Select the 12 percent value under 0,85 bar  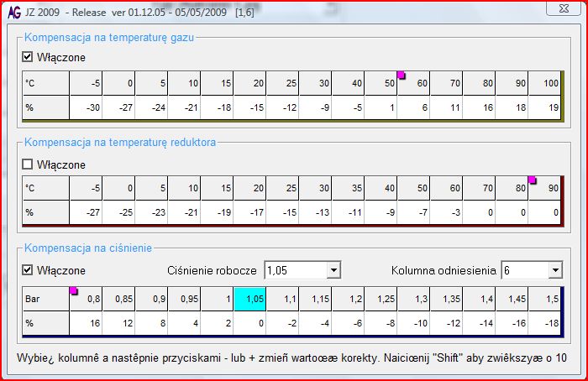pyautogui.click(x=118, y=323)
